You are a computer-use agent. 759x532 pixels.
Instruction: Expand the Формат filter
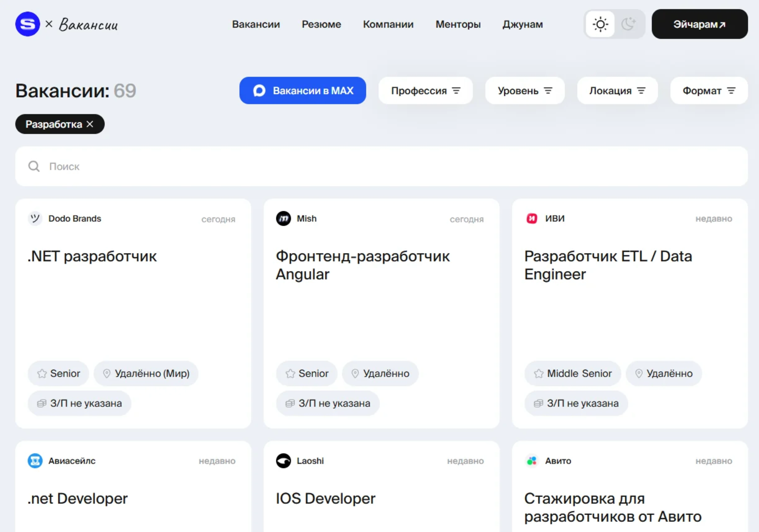pyautogui.click(x=709, y=91)
